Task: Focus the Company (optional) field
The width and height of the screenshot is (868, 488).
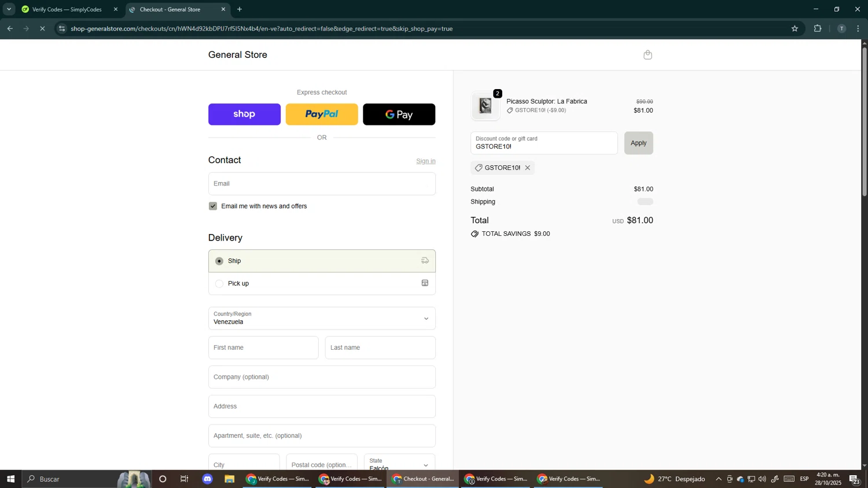Action: coord(322,377)
